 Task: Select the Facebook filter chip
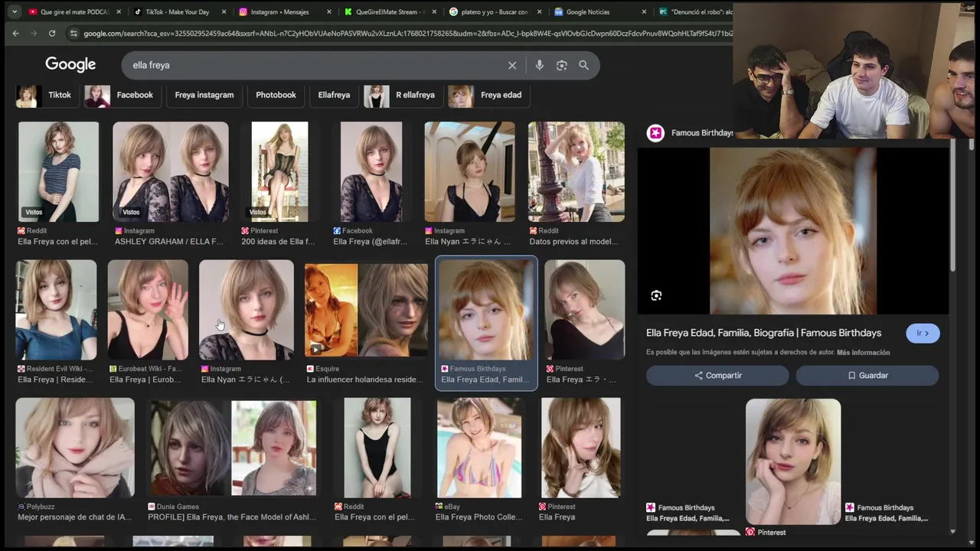(x=121, y=95)
